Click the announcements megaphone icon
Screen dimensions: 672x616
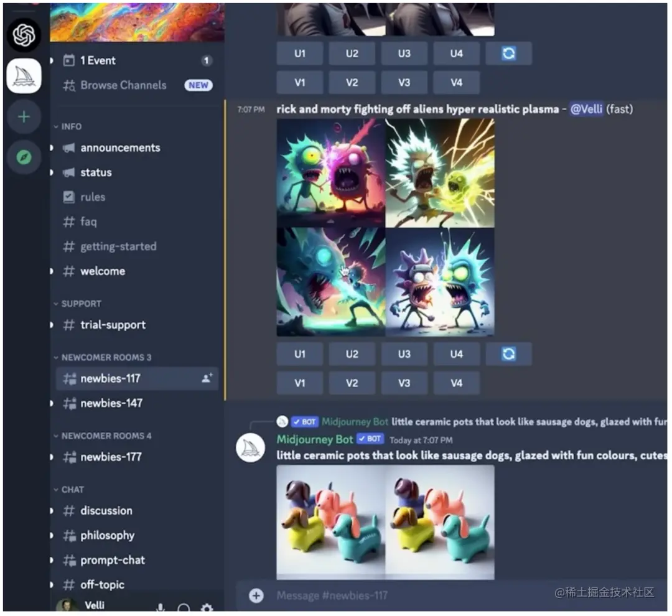[68, 148]
